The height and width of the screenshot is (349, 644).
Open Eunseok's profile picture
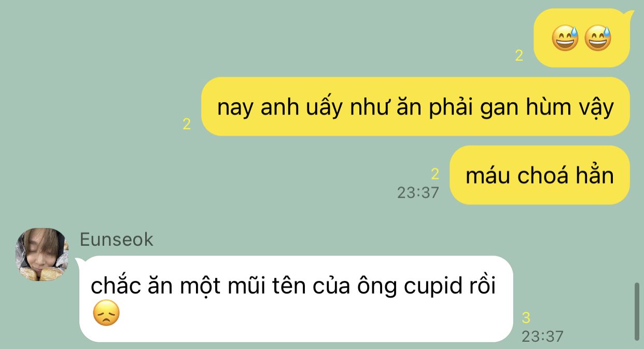pos(42,255)
